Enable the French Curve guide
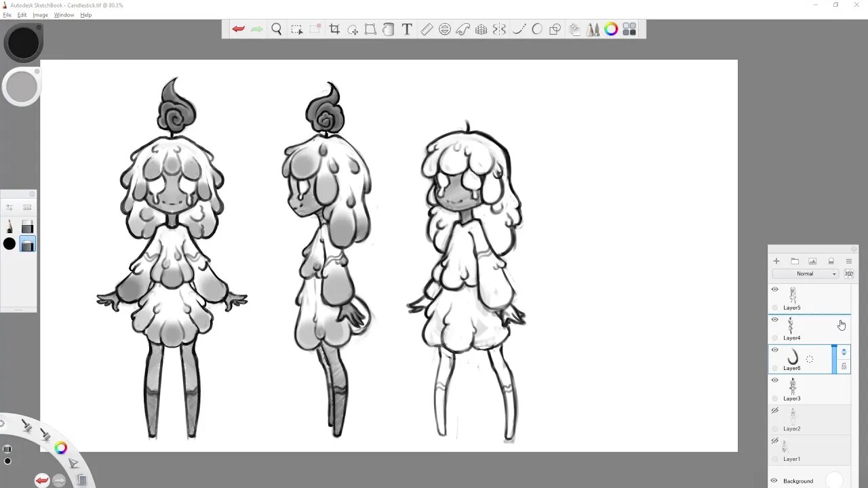Screen dimensions: 868x488 point(463,29)
